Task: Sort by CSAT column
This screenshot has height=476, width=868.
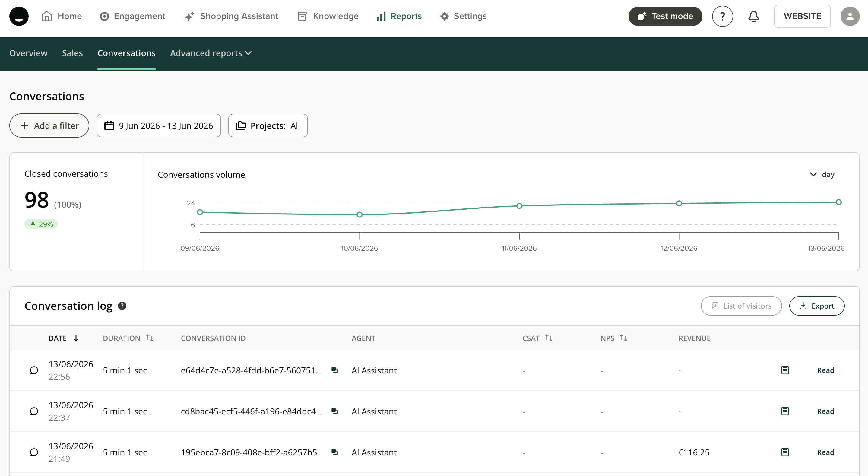Action: tap(549, 338)
